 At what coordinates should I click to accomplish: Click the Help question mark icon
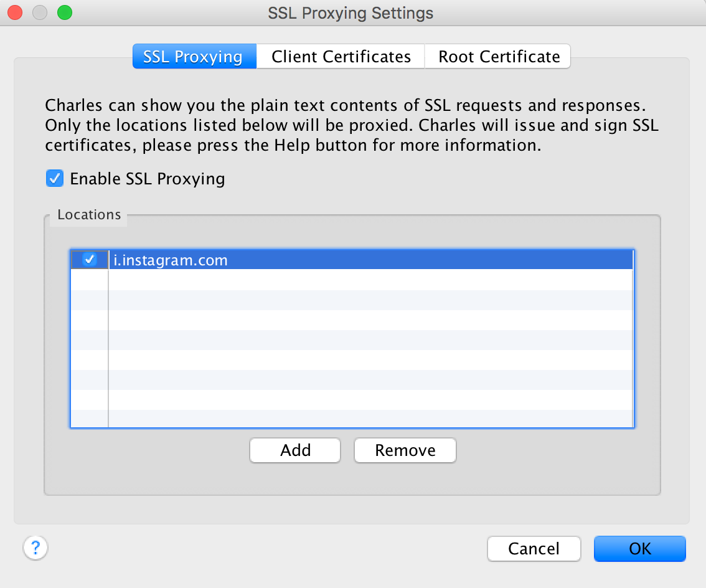[x=35, y=548]
